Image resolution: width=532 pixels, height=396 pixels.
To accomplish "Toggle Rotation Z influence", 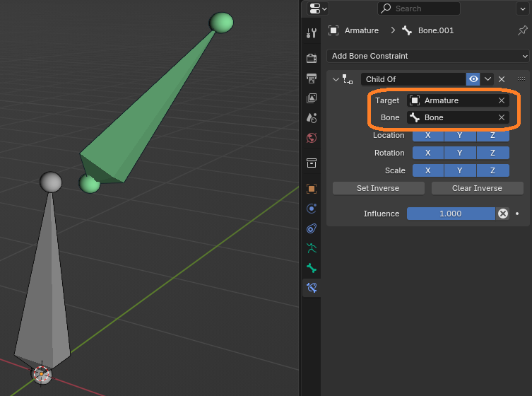I will coord(492,153).
